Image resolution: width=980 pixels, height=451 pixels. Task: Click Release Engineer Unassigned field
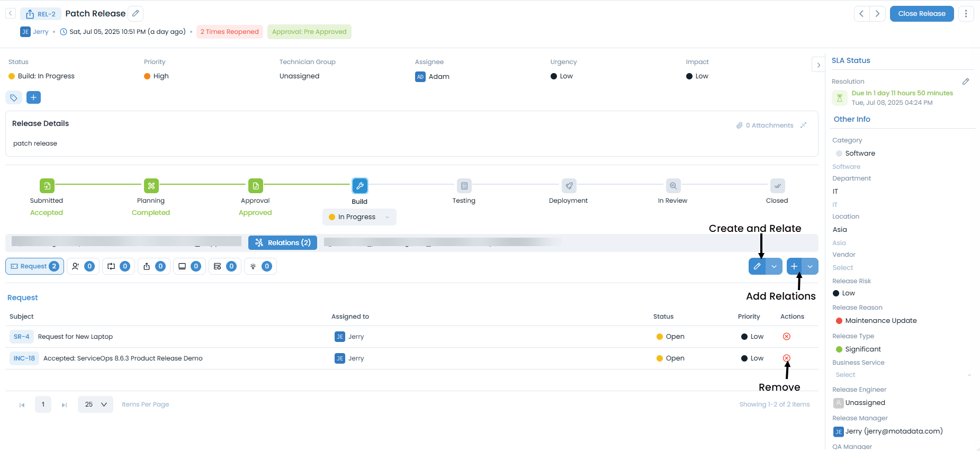point(860,403)
